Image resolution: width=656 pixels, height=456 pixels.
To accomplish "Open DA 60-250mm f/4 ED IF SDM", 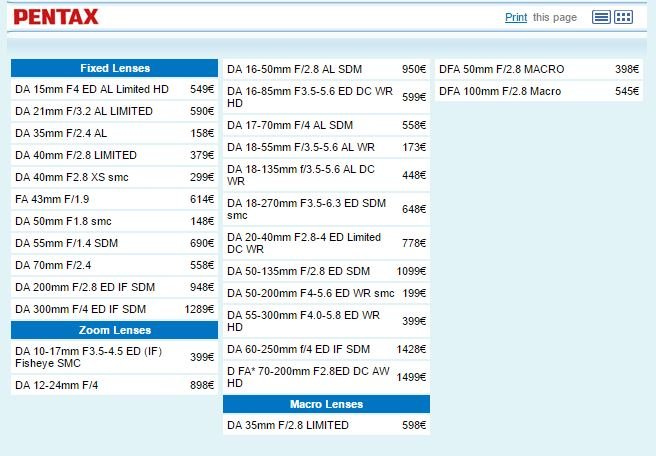I will point(298,349).
